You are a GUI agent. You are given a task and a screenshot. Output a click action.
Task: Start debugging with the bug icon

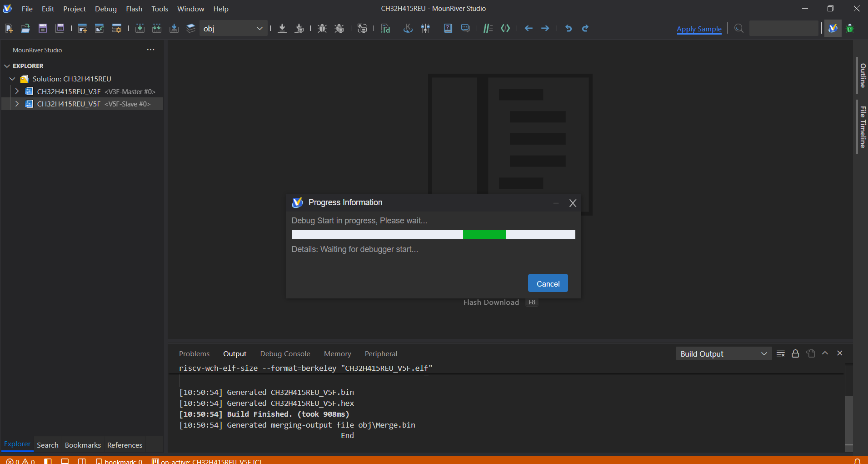[322, 28]
